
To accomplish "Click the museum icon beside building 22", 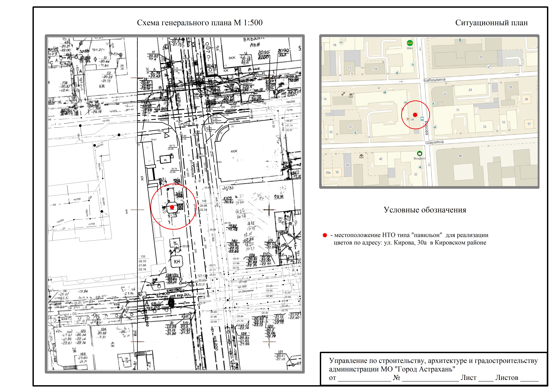I will 433,104.
